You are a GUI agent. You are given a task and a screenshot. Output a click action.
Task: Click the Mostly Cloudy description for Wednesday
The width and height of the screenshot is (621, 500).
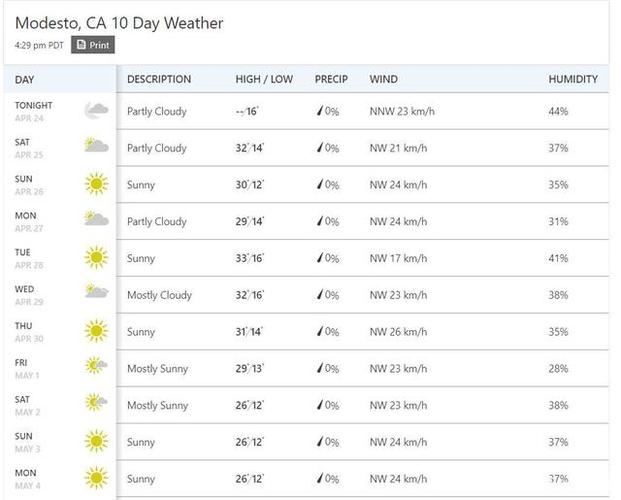159,295
